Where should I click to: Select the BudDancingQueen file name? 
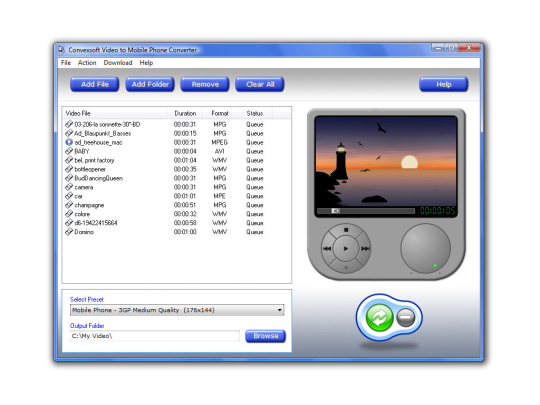click(98, 178)
